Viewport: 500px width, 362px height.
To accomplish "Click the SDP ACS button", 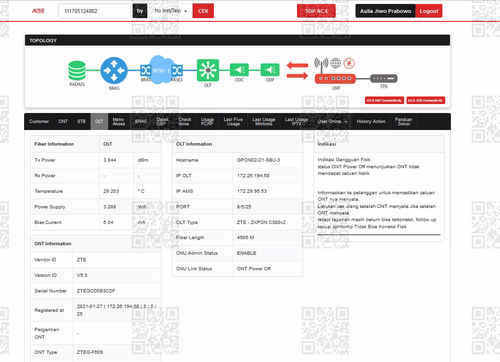I will pos(316,11).
